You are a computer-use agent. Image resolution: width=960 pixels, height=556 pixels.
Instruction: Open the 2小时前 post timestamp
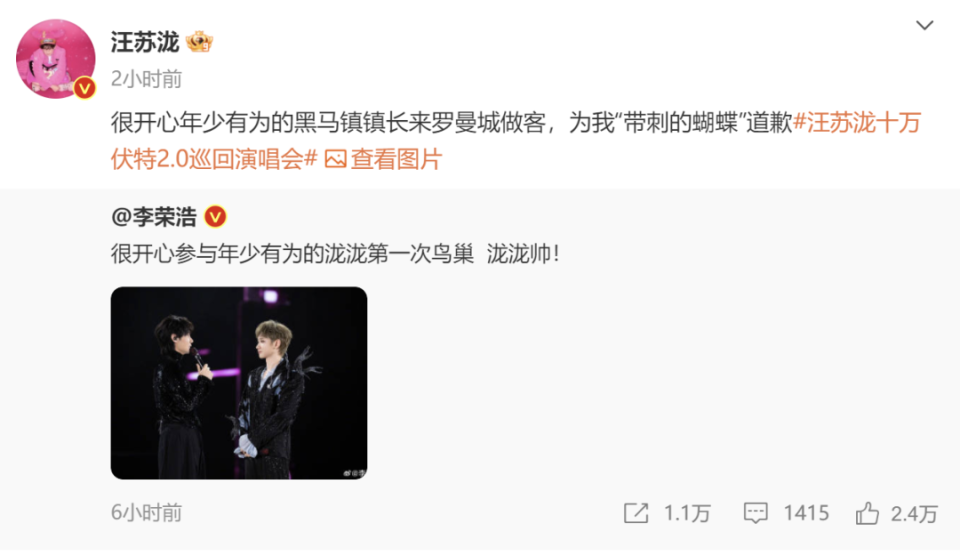[x=146, y=79]
